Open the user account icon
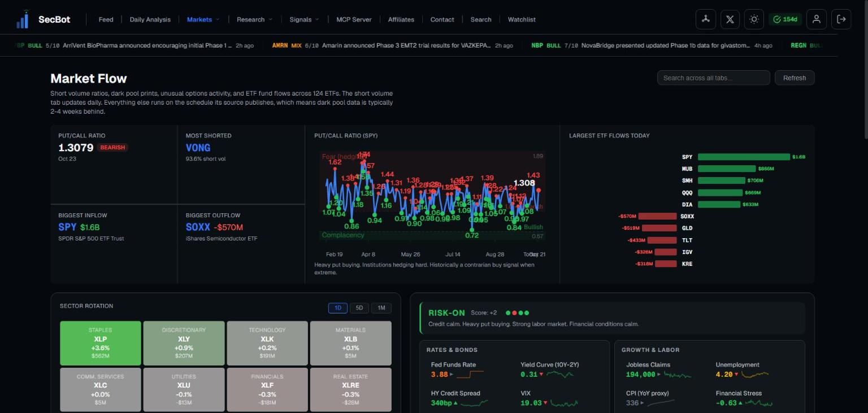Viewport: 868px width, 413px height. tap(816, 19)
